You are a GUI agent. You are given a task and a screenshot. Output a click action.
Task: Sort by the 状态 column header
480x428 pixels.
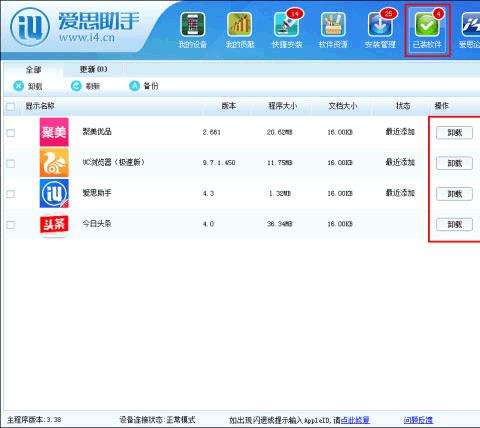(x=403, y=106)
